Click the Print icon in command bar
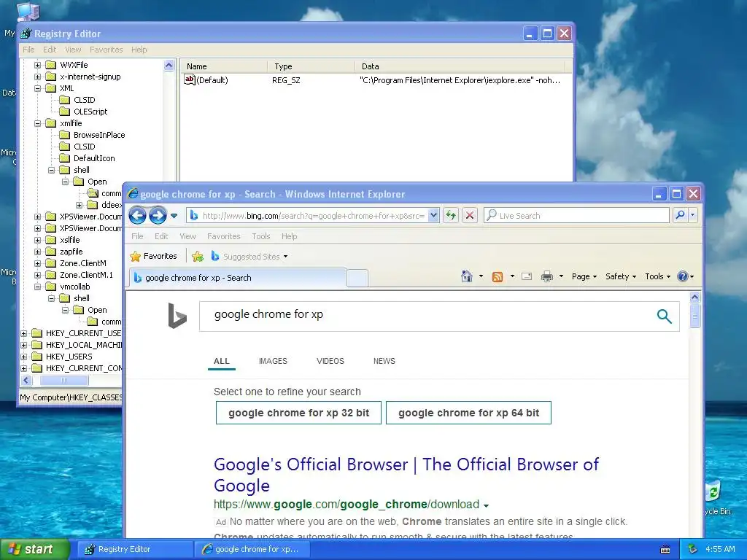The image size is (747, 560). [x=547, y=276]
